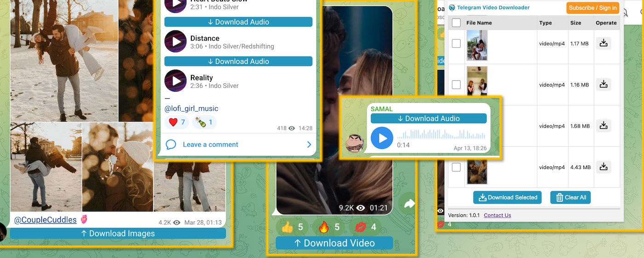
Task: Open thumbnail of the 1.16 MB video
Action: click(477, 81)
